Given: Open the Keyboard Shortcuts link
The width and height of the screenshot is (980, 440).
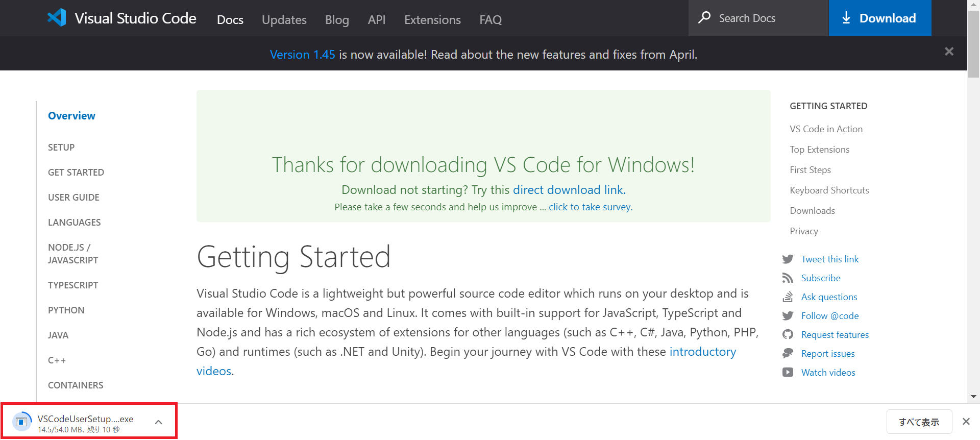Looking at the screenshot, I should point(829,190).
